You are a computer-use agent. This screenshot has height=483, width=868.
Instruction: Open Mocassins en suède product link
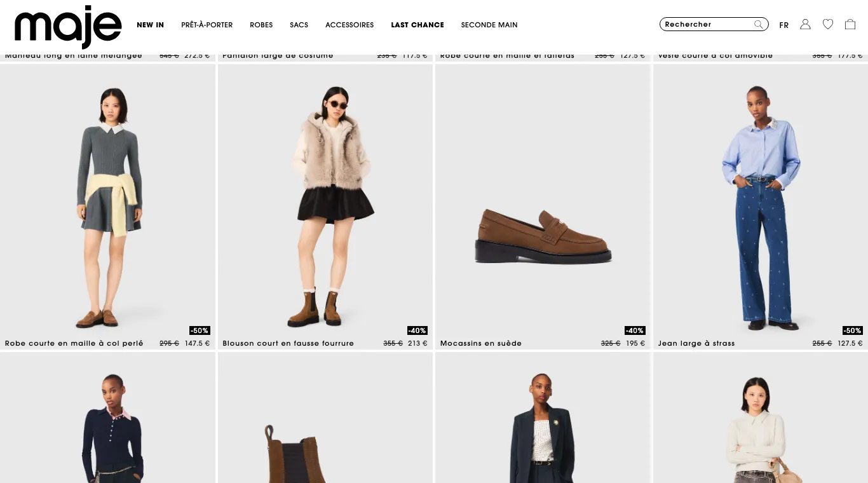pyautogui.click(x=481, y=343)
